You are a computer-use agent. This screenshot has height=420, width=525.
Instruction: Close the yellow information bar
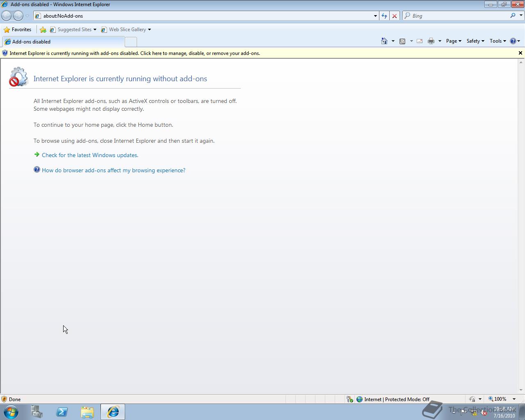[520, 53]
